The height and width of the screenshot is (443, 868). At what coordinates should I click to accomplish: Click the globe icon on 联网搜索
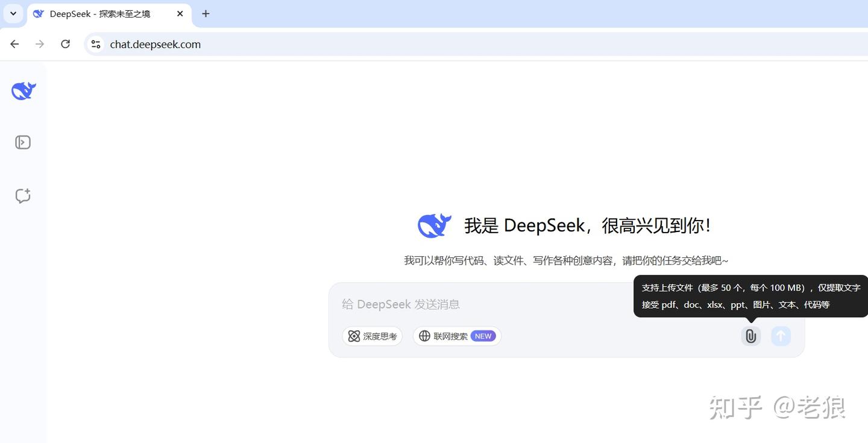(x=424, y=336)
